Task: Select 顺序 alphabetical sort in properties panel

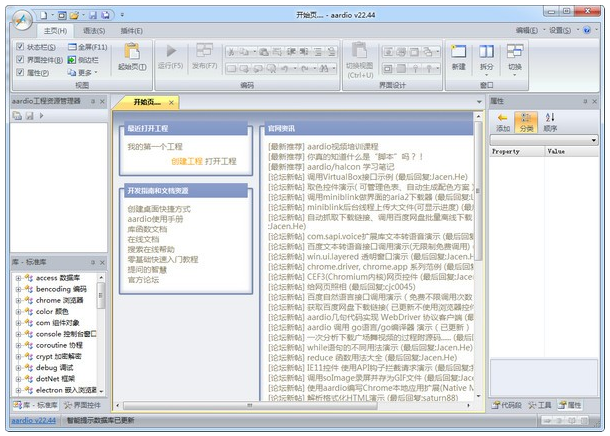Action: click(550, 122)
